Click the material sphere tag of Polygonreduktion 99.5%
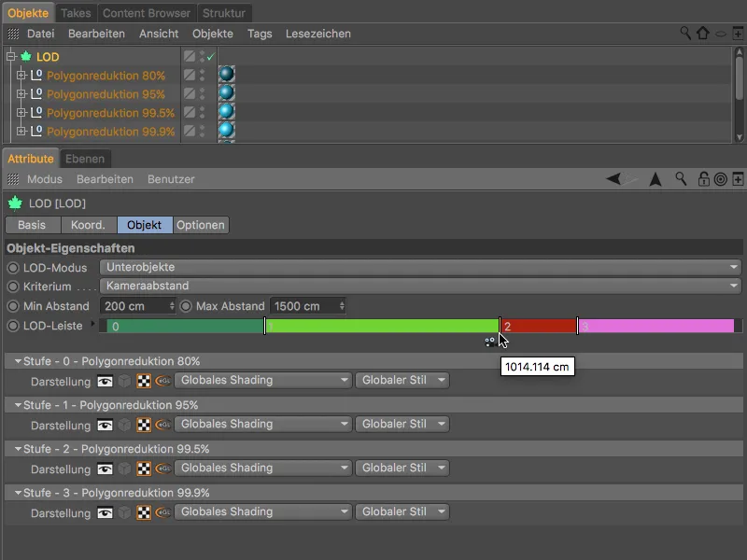This screenshot has width=747, height=560. pos(226,111)
